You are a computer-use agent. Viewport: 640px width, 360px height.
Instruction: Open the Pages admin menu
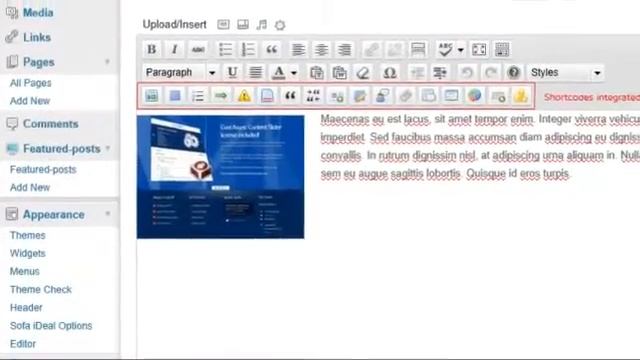39,62
